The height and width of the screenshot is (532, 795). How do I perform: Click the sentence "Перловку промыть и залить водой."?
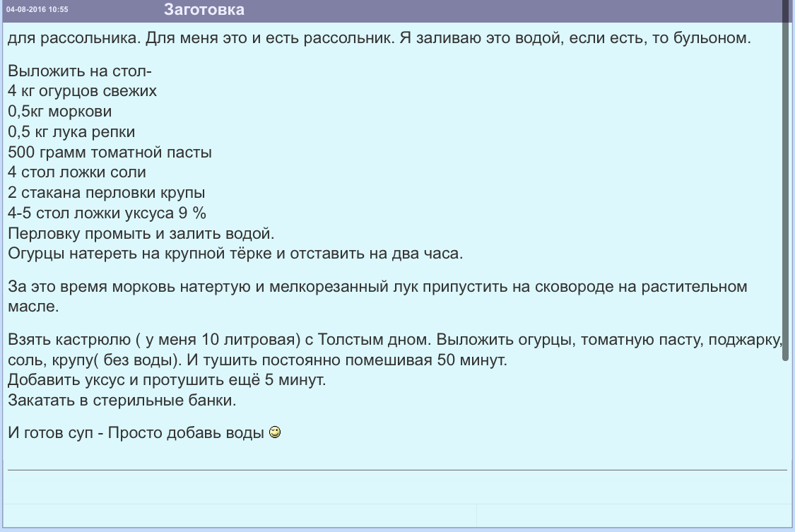141,233
